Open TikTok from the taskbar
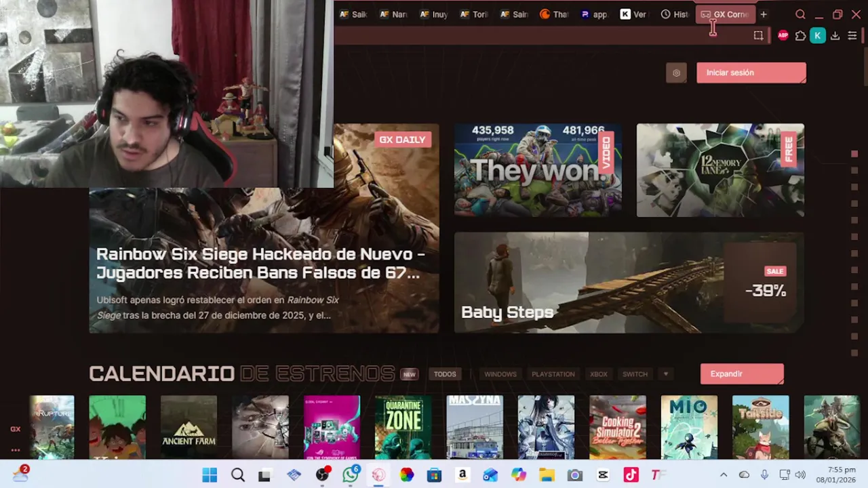The image size is (868, 488). 631,475
